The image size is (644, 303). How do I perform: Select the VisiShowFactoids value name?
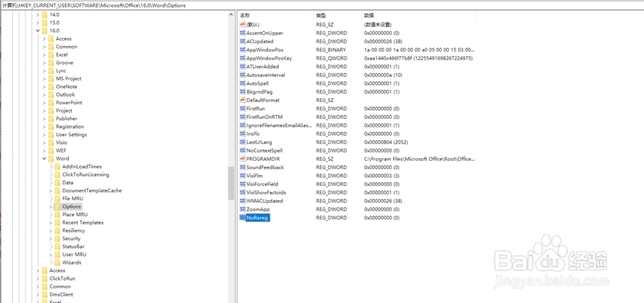coord(266,192)
